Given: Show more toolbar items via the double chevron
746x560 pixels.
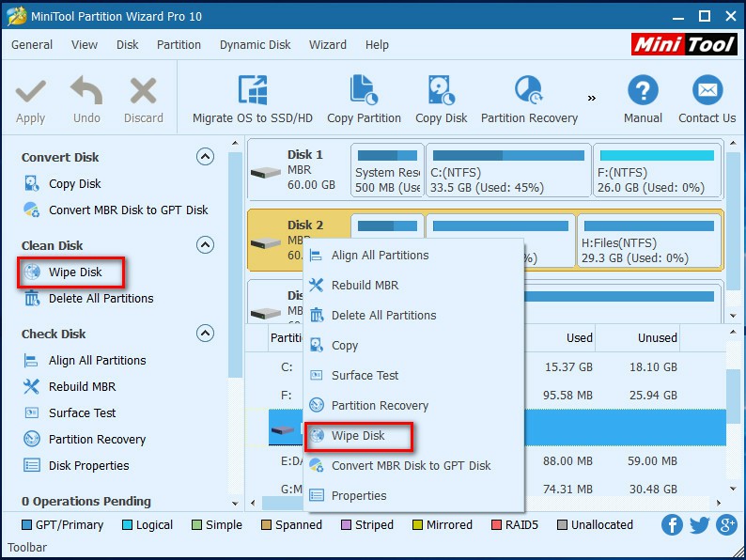Looking at the screenshot, I should [x=591, y=98].
